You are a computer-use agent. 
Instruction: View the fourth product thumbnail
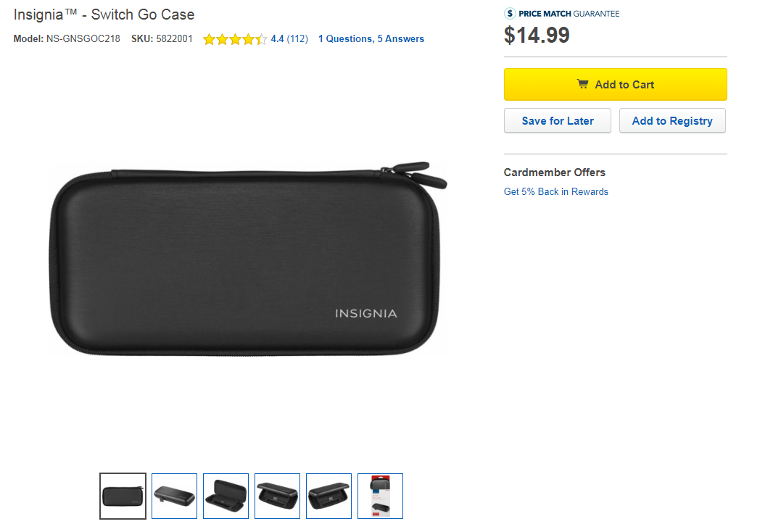coord(277,496)
